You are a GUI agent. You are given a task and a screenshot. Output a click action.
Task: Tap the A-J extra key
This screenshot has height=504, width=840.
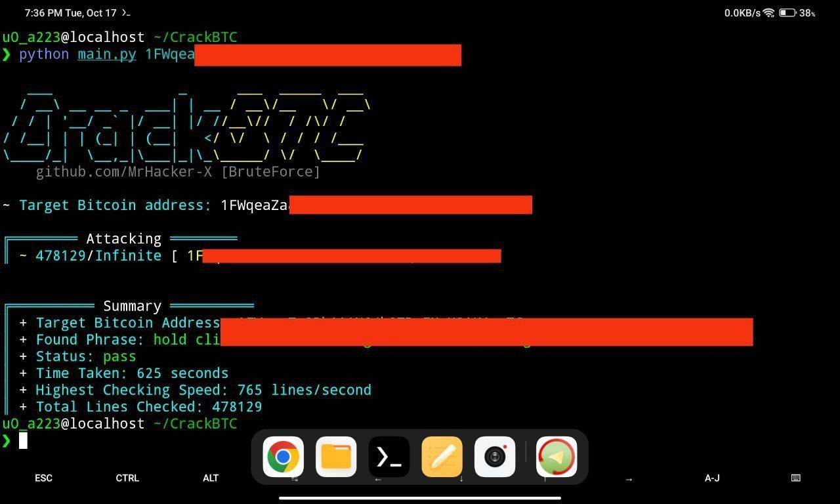tap(712, 478)
